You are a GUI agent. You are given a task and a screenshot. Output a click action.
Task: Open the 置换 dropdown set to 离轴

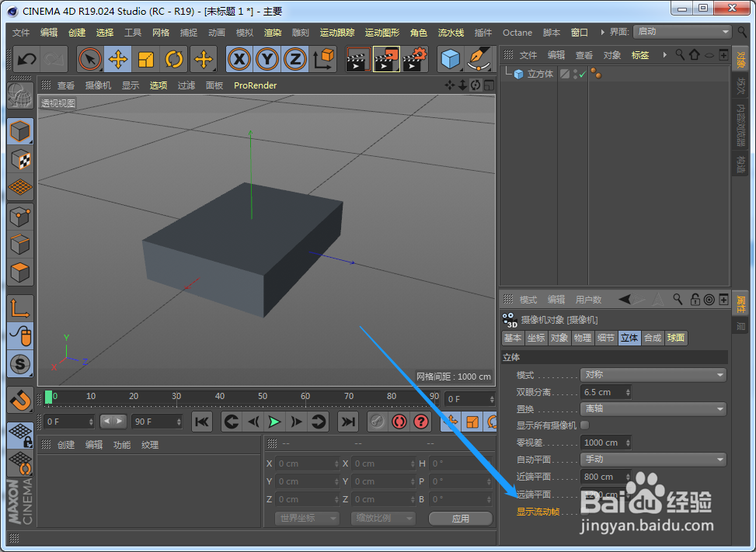click(653, 409)
